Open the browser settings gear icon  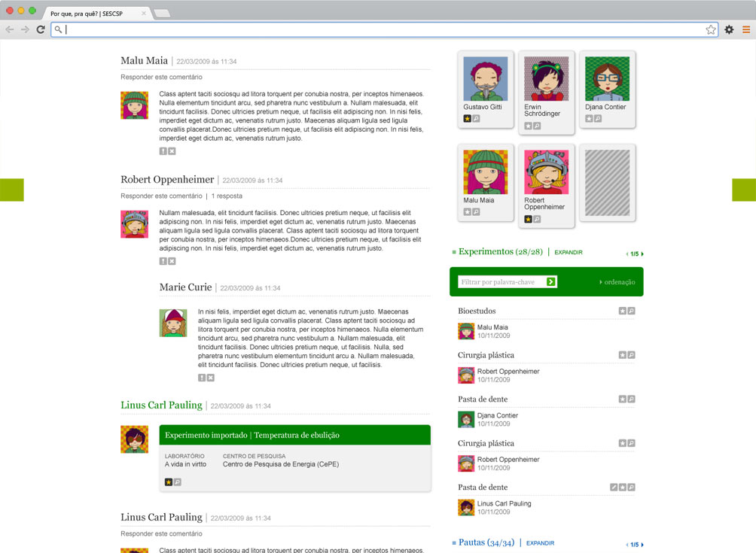pyautogui.click(x=729, y=29)
